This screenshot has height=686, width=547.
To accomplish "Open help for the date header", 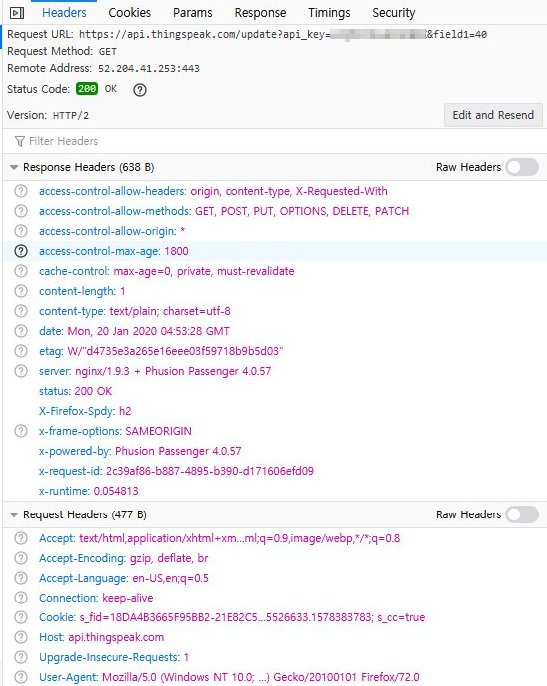I will (21, 331).
